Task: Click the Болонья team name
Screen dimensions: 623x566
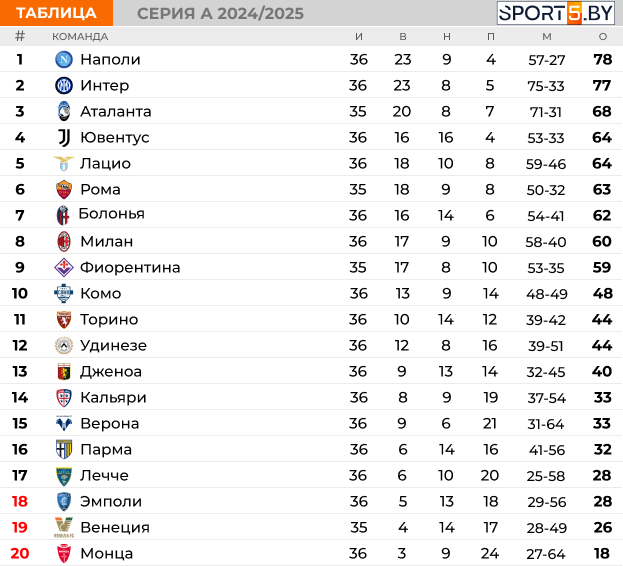Action: (112, 214)
